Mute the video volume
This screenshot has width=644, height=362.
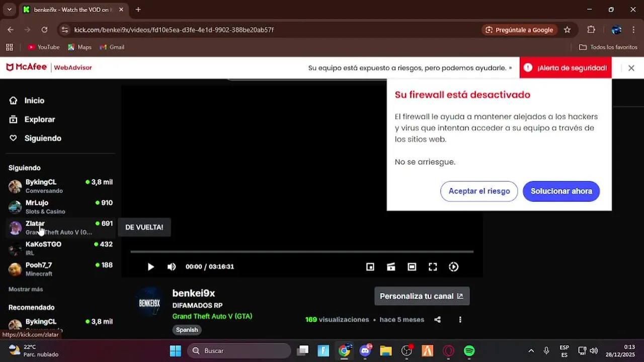[x=172, y=267]
